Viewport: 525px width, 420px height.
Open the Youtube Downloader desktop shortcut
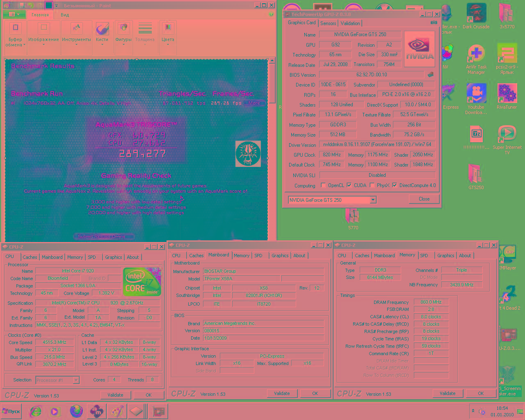[x=476, y=99]
